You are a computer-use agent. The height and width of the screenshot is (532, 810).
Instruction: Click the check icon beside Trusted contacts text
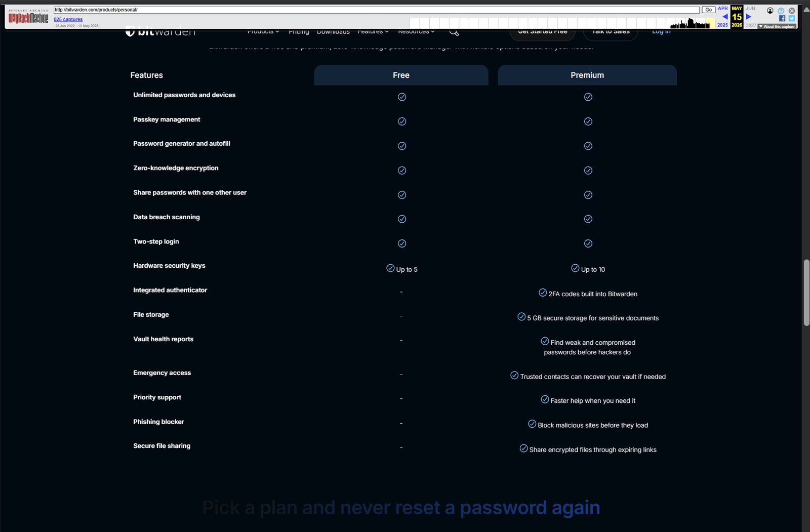click(514, 376)
